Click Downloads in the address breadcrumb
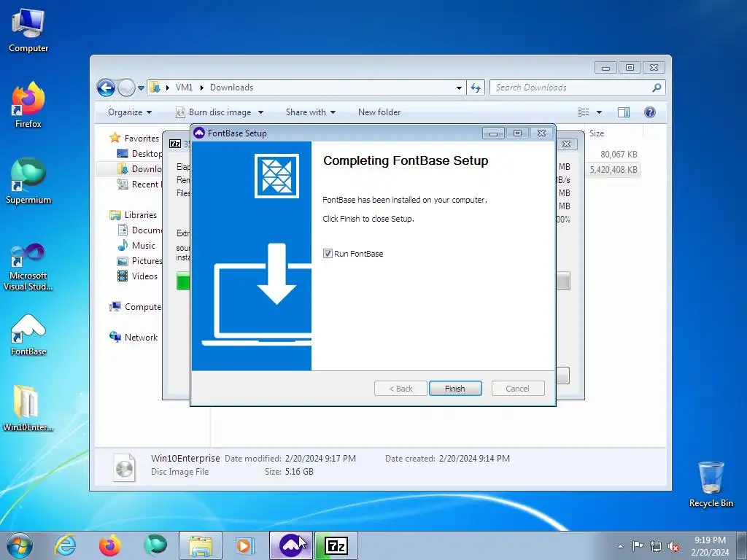The image size is (747, 560). click(x=231, y=87)
